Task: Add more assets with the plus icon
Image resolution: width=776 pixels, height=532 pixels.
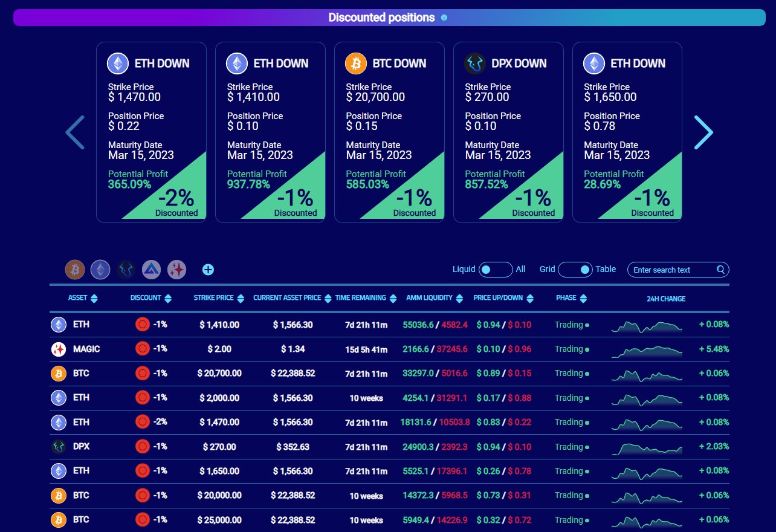Action: [x=208, y=270]
